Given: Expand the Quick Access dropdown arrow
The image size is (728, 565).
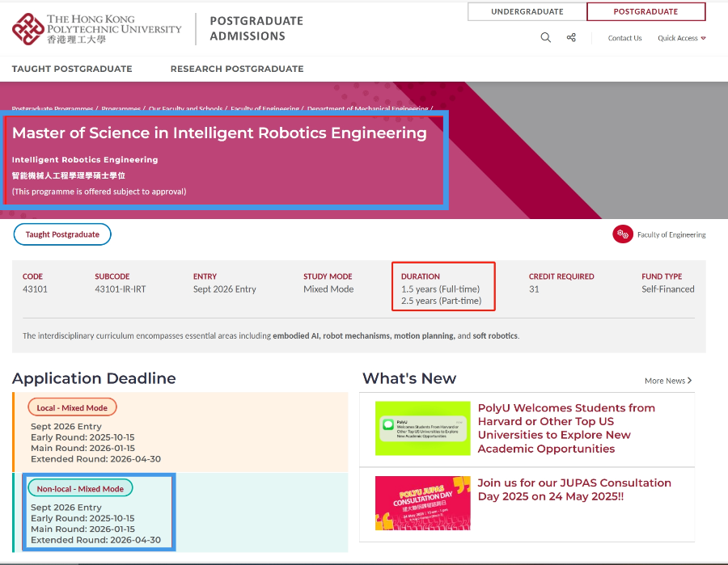Looking at the screenshot, I should point(704,38).
